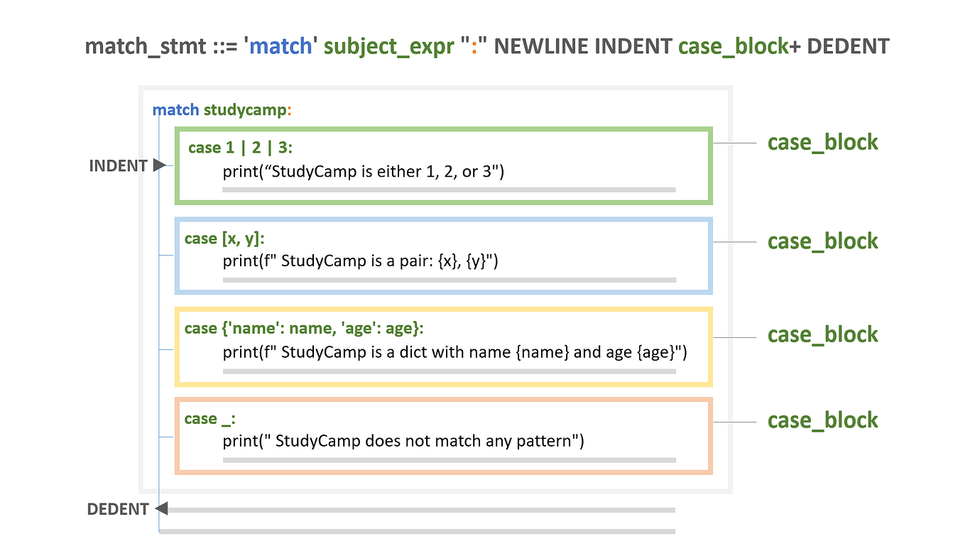Viewport: 980px width, 551px height.
Task: Click the print line 'StudyCamp is a pair'
Action: (361, 261)
